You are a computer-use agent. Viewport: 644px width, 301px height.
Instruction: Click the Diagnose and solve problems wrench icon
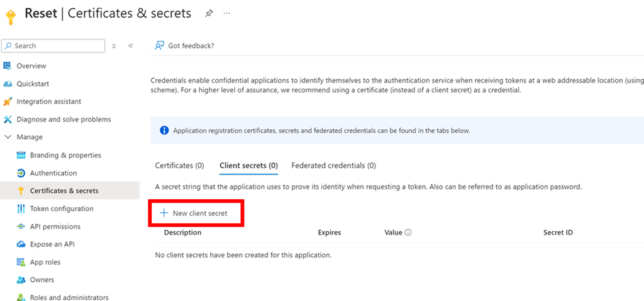(x=8, y=119)
